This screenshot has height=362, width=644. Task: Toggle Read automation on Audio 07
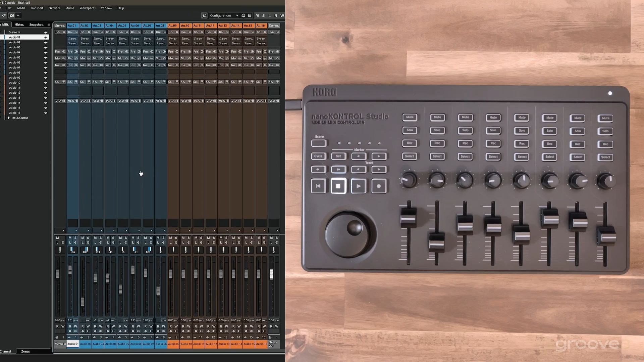(x=146, y=326)
